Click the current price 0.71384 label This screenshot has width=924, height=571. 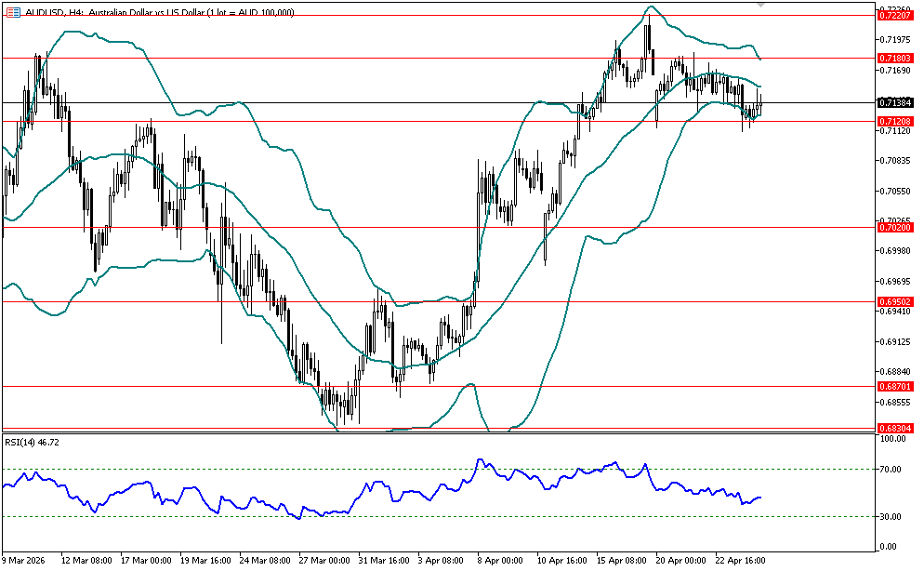894,102
